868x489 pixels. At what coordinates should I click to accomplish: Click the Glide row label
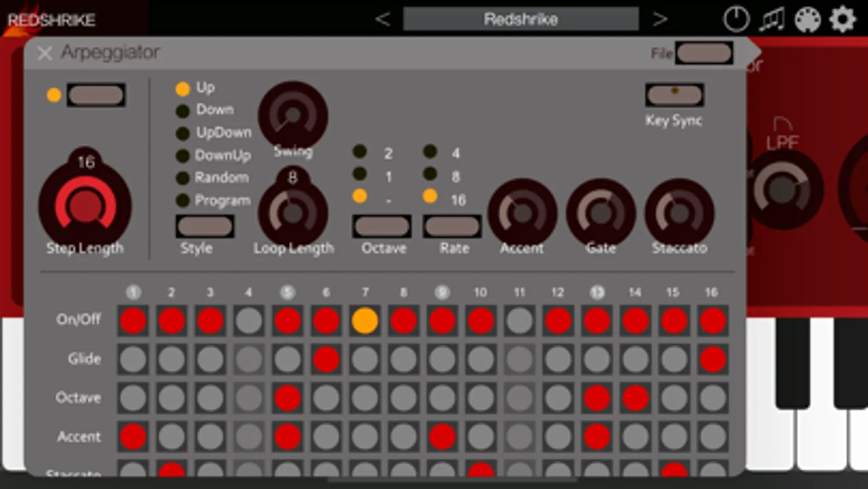(85, 359)
